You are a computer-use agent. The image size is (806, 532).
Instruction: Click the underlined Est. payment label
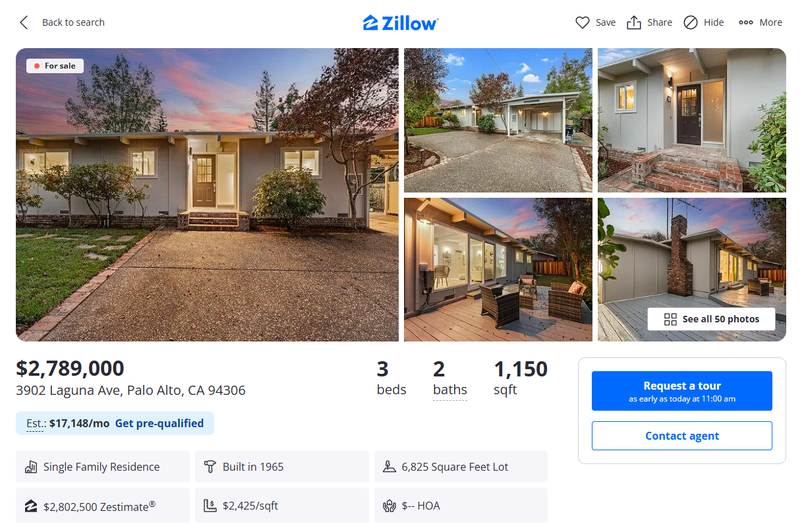click(35, 424)
